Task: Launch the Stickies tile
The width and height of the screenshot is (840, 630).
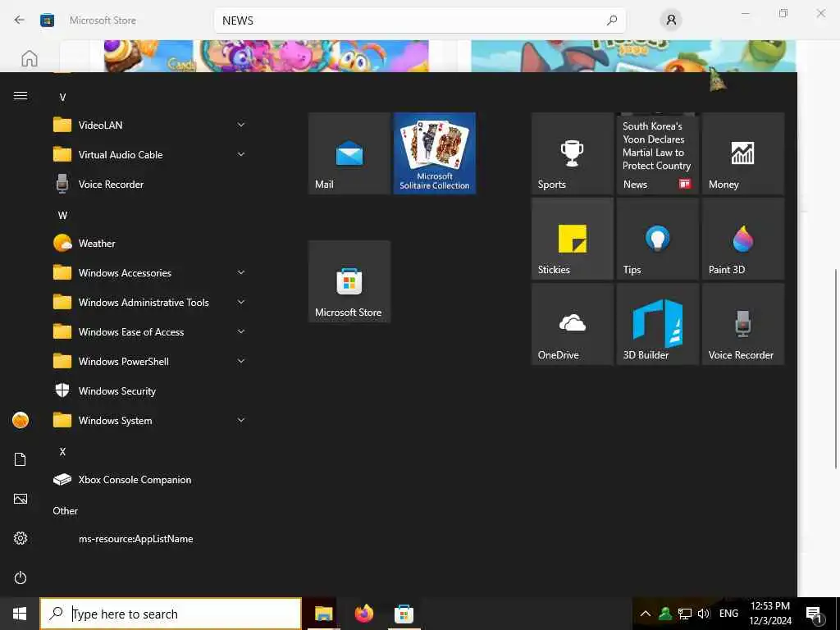Action: pos(572,239)
